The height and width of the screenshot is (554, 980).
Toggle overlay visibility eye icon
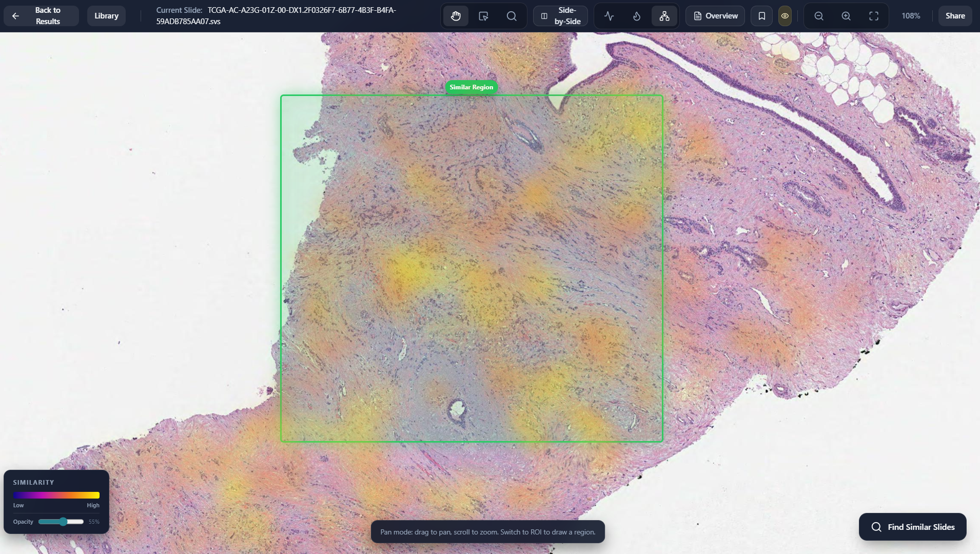click(x=785, y=16)
